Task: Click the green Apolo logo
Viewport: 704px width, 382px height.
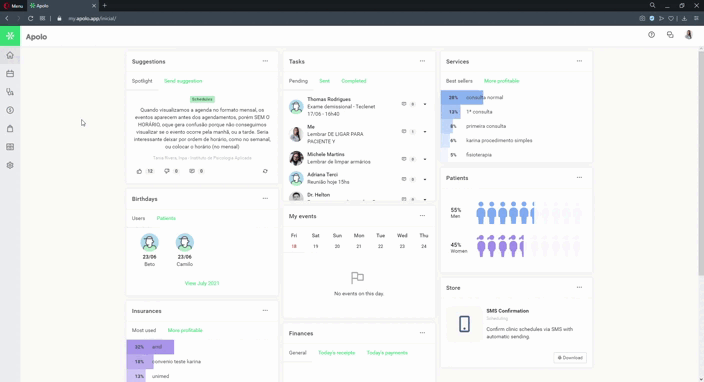Action: pos(10,36)
